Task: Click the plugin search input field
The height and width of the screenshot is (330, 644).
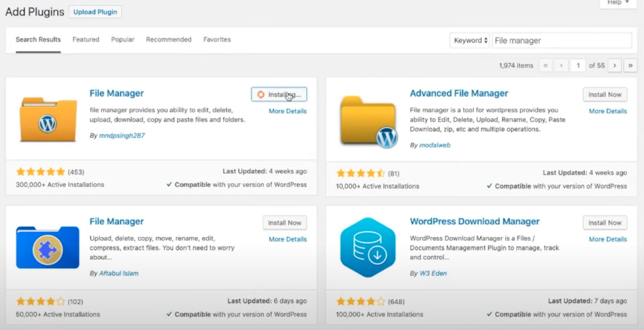Action: point(562,41)
